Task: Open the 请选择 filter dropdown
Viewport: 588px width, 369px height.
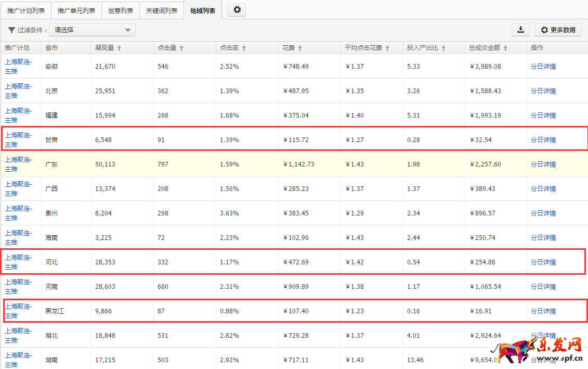Action: [93, 30]
